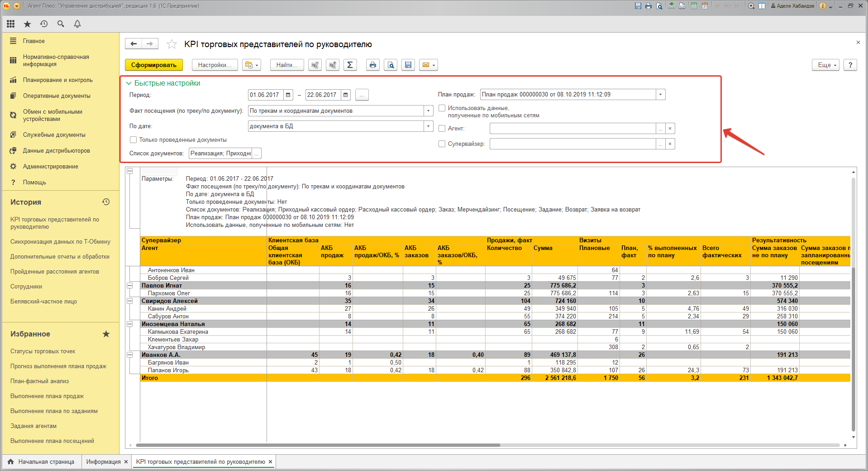Open calendar picker for end date 22.06.2017
868x471 pixels.
tap(346, 95)
